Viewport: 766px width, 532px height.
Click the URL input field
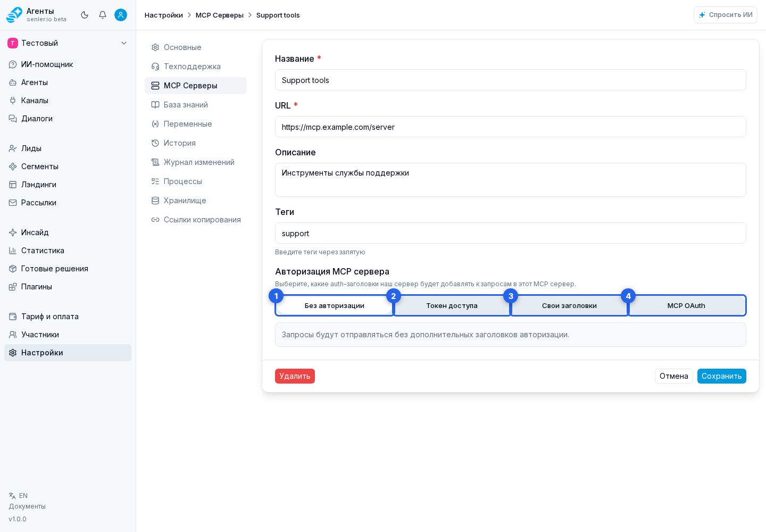[511, 127]
